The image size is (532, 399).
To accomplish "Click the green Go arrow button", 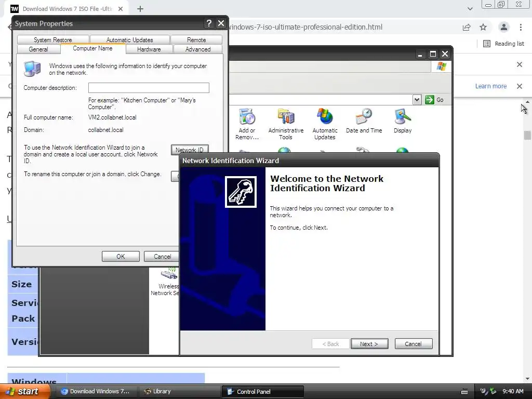I will point(430,100).
